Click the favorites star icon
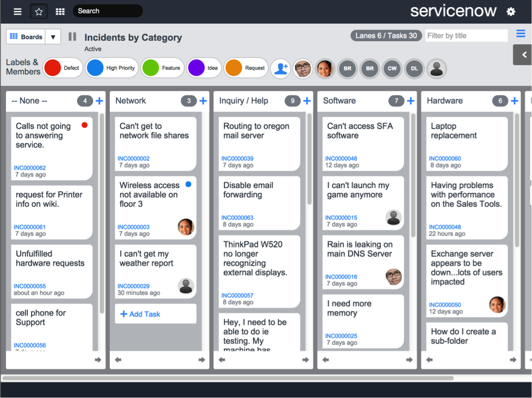The height and width of the screenshot is (398, 532). 39,11
